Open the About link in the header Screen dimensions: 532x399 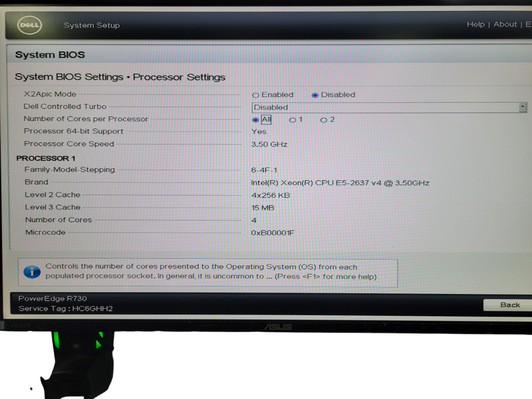tap(505, 25)
